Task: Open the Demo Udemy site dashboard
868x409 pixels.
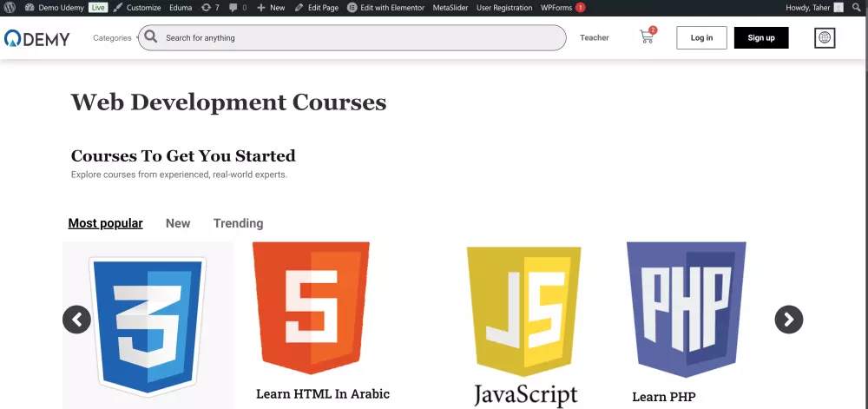Action: click(x=55, y=8)
